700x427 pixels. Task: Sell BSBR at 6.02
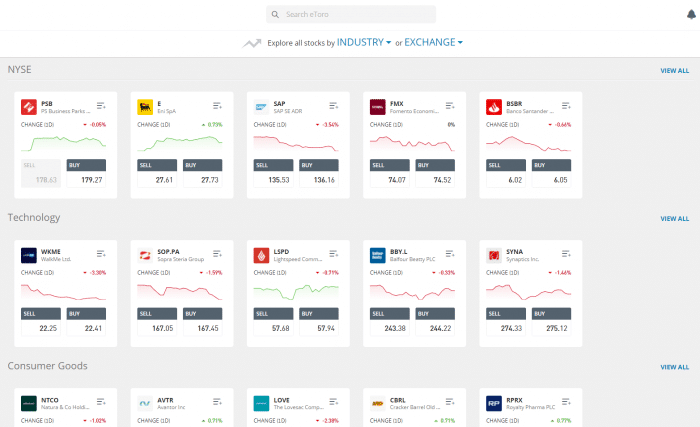tap(506, 173)
